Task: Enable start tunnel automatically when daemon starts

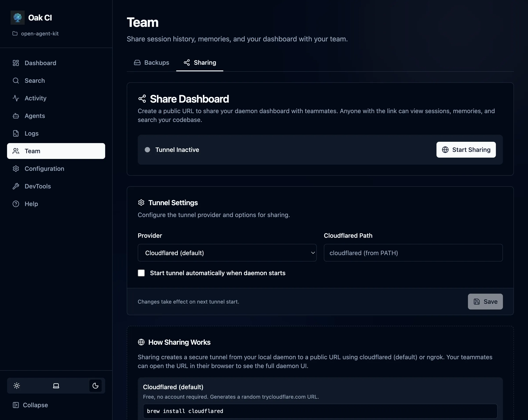Action: (x=141, y=273)
